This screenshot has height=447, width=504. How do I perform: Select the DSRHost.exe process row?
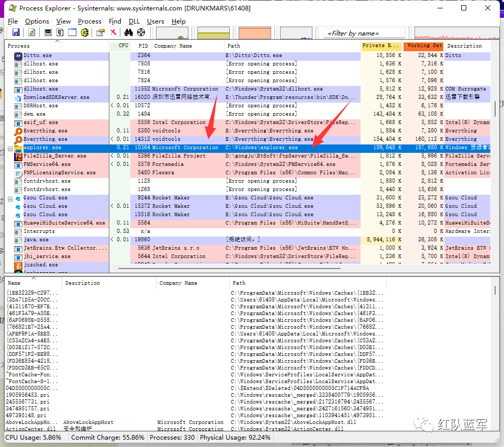248,106
